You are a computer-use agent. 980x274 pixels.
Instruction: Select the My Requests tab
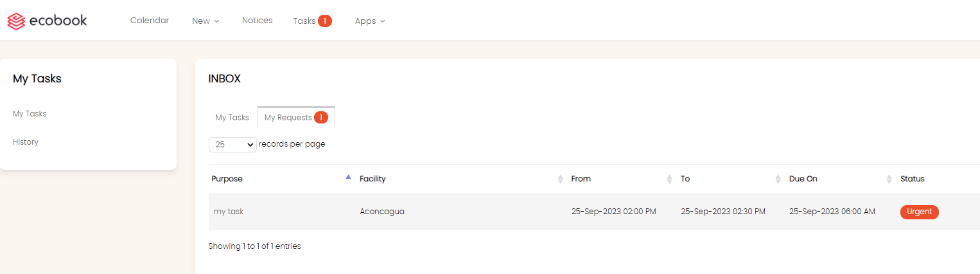point(296,118)
